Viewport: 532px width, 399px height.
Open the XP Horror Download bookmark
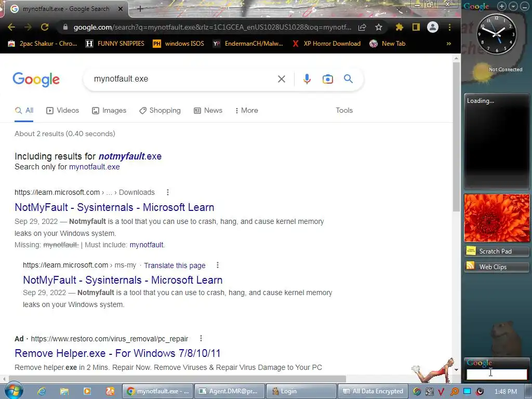[x=326, y=44]
